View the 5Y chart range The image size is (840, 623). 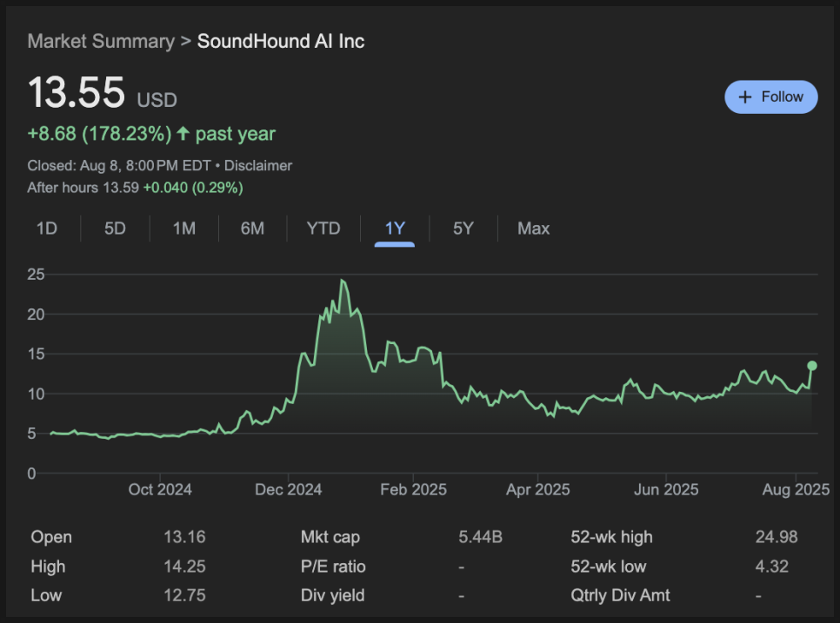coord(463,229)
